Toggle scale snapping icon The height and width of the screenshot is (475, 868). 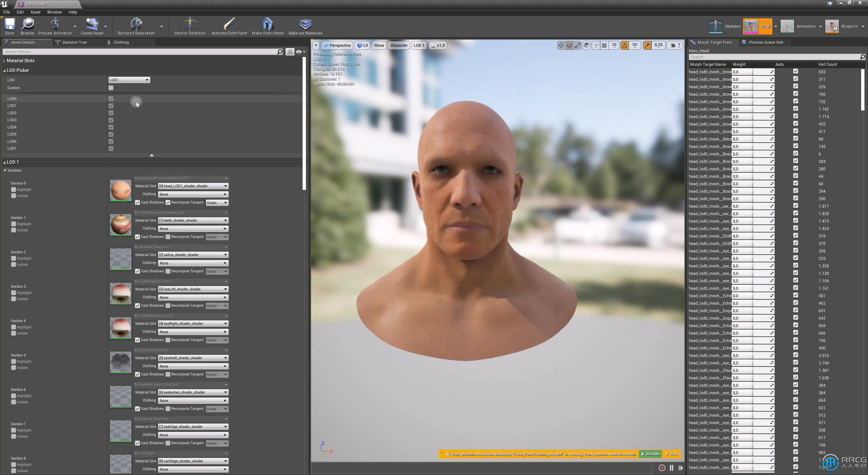click(x=647, y=45)
